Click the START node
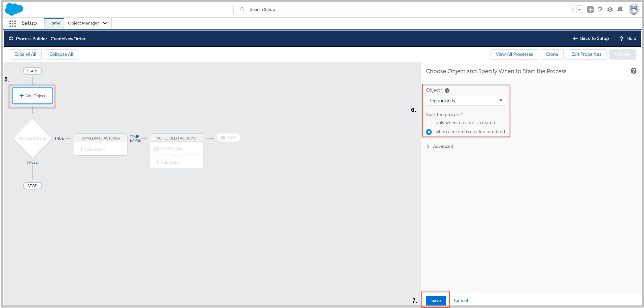This screenshot has height=308, width=644. 32,71
